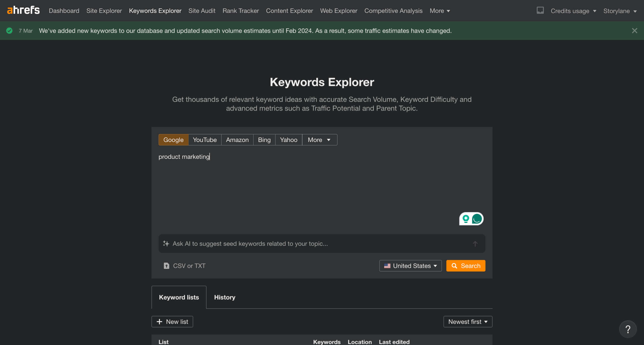Click the Keywords column header
Screen dimensions: 644x345
click(327, 342)
